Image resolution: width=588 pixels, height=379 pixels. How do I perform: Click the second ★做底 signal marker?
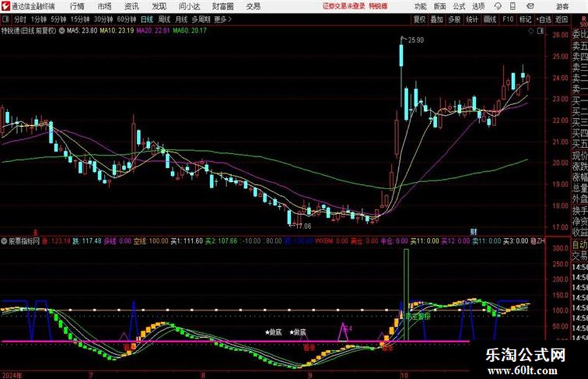pyautogui.click(x=298, y=332)
